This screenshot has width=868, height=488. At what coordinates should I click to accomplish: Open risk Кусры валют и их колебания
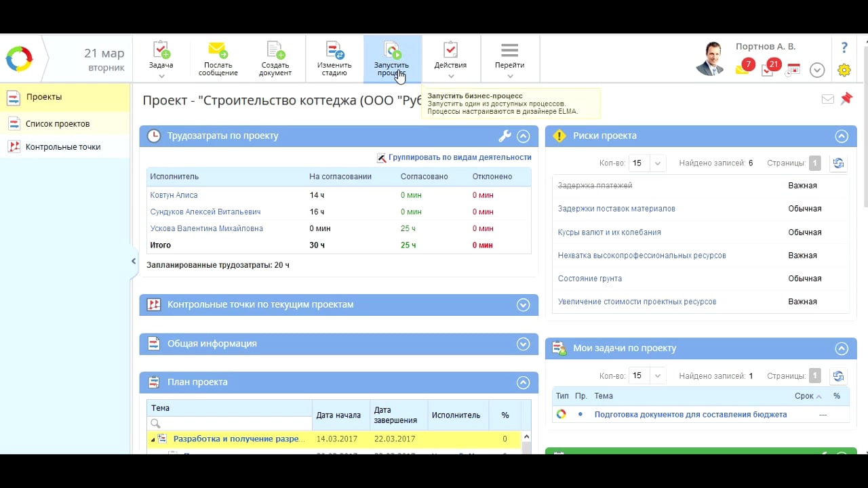click(609, 232)
